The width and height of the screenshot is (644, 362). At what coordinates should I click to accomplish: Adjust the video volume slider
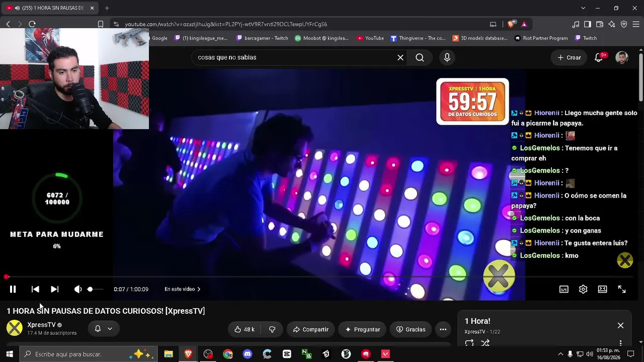pos(95,289)
